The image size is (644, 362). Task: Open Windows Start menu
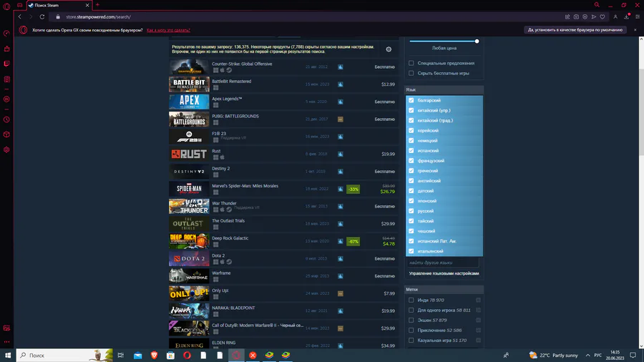point(8,355)
